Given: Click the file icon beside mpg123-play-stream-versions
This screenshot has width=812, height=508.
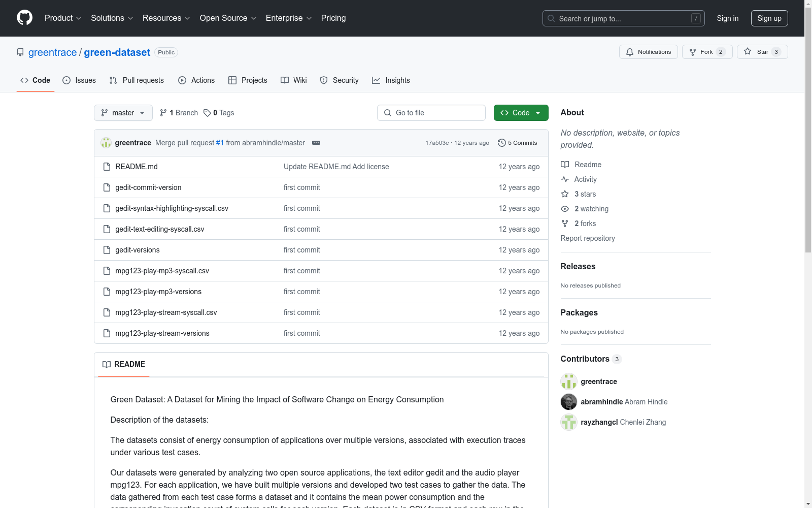Looking at the screenshot, I should [x=107, y=333].
